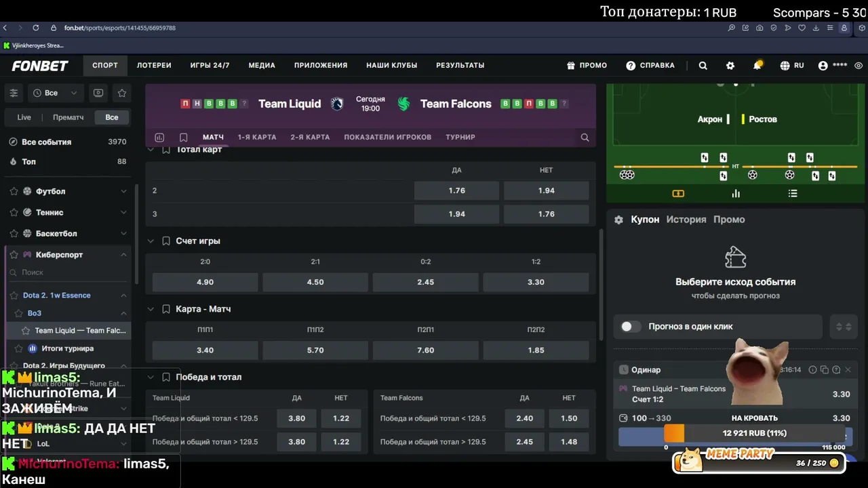The height and width of the screenshot is (488, 868).
Task: Bookmark the Счет игры market
Action: click(x=166, y=241)
